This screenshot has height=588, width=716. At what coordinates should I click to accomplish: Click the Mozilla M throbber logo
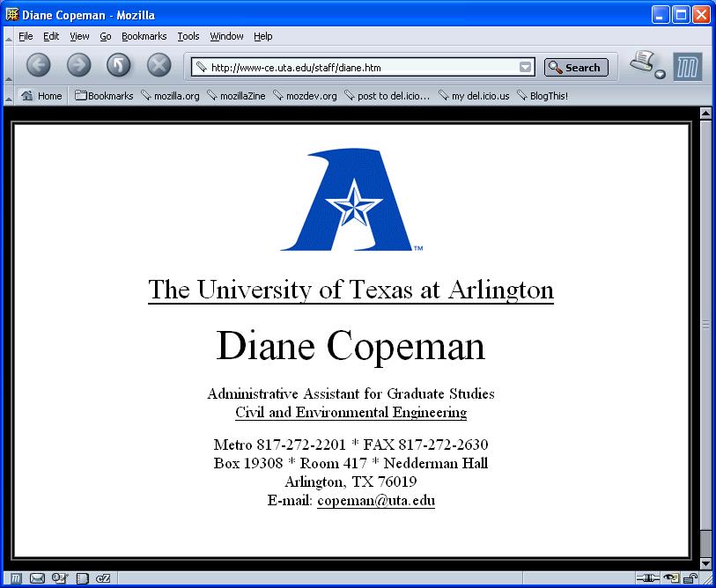688,67
